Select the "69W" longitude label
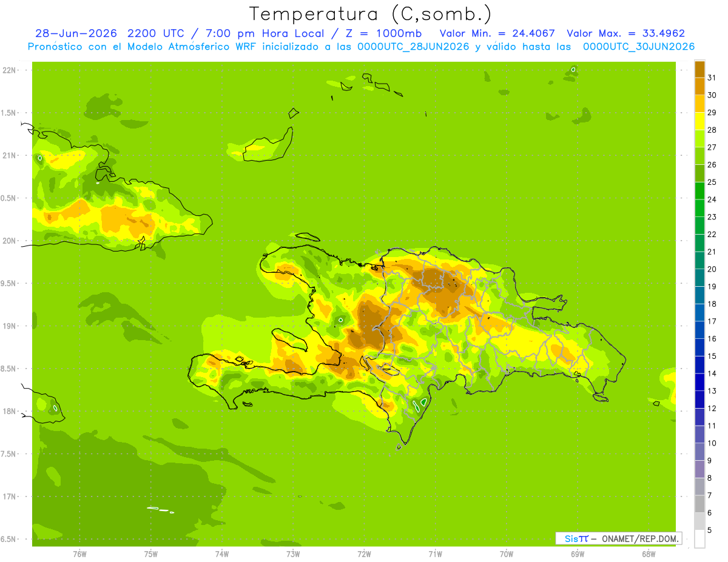Screen dimensions: 728x562 (578, 555)
